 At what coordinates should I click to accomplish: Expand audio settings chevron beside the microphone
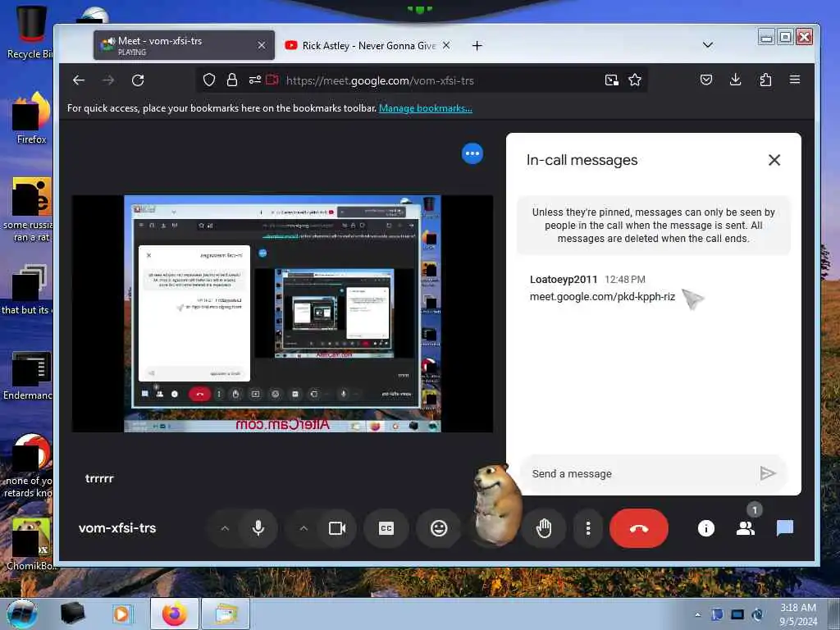tap(225, 528)
